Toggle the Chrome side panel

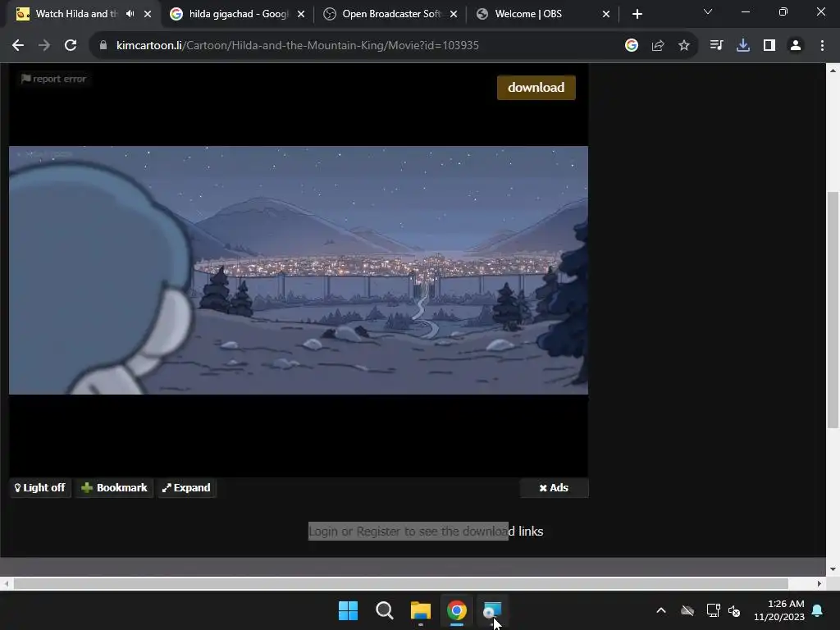(x=769, y=46)
